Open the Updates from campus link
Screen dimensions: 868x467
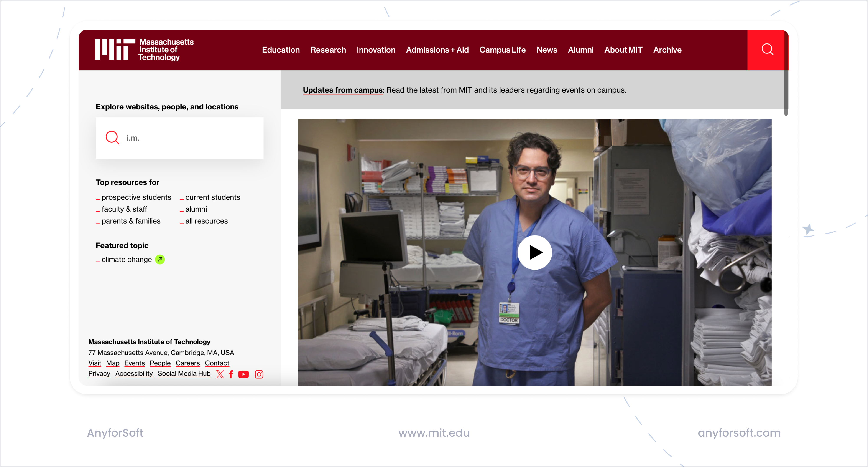click(x=342, y=90)
